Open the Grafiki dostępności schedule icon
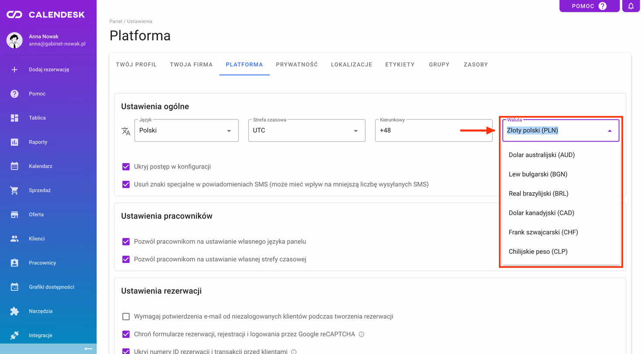This screenshot has width=644, height=354. point(14,287)
